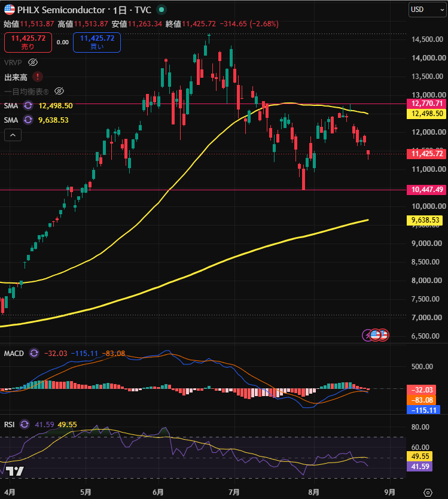Viewport: 448px width, 499px height.
Task: Click the yellow 12,498.50 SMA axis tag
Action: pos(426,114)
